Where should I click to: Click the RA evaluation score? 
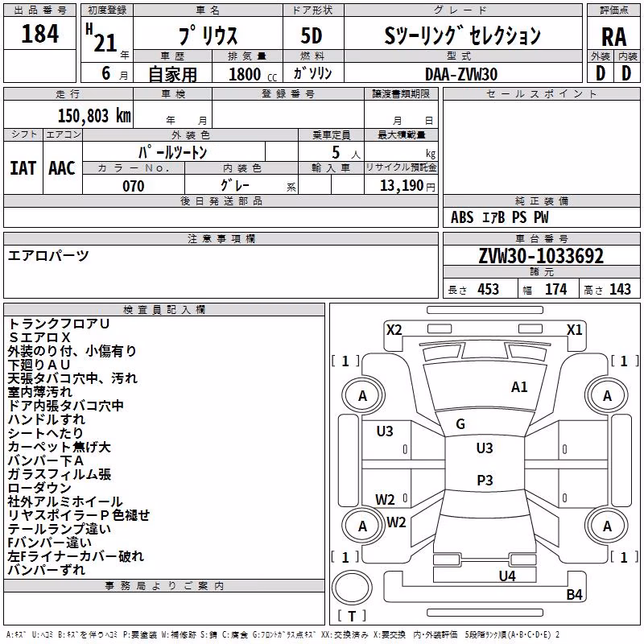point(613,36)
